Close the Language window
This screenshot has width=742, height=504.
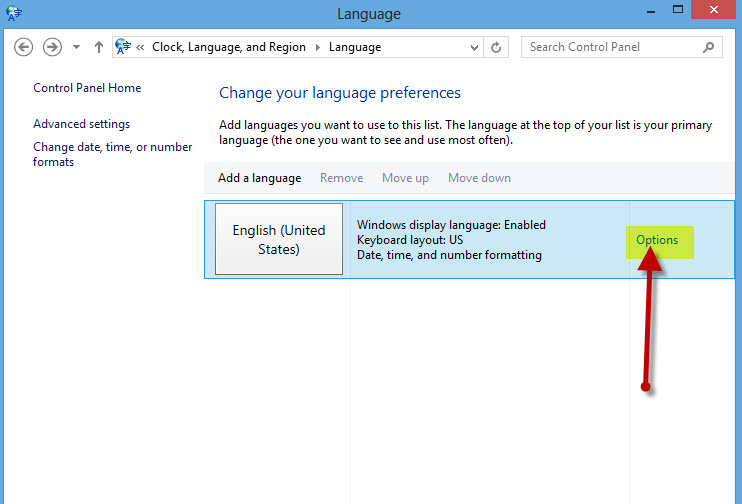click(x=714, y=9)
